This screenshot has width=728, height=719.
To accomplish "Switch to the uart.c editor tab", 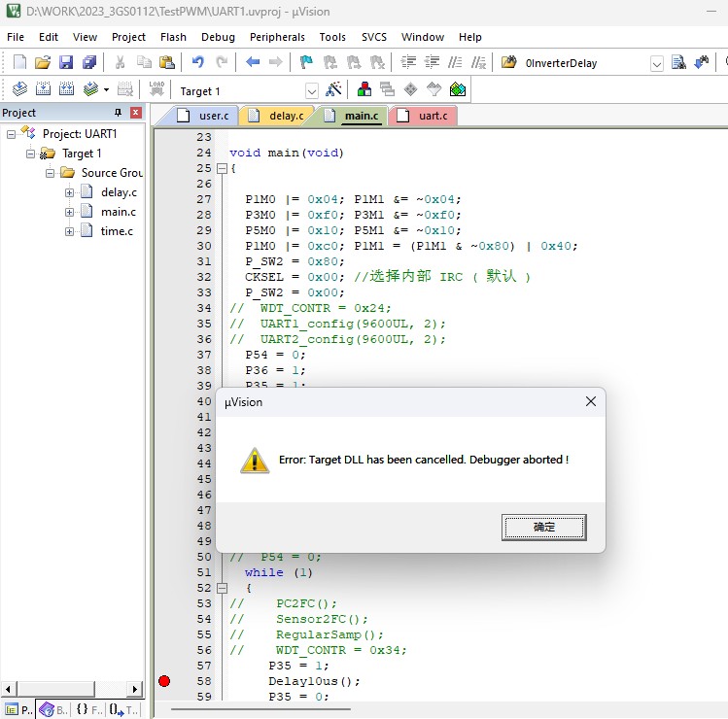I will 427,116.
